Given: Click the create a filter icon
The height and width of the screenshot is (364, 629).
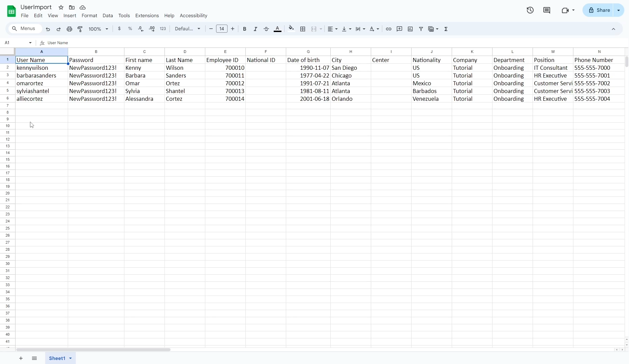Looking at the screenshot, I should pos(421,29).
